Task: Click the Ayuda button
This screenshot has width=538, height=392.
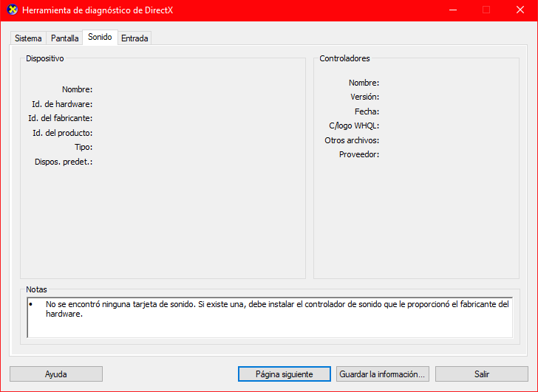Action: 56,374
